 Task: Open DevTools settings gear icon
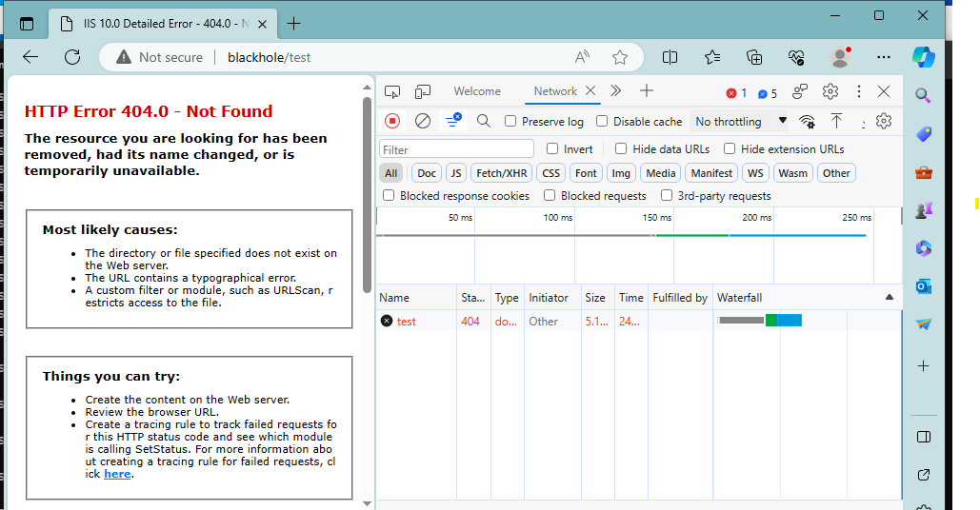pyautogui.click(x=830, y=91)
